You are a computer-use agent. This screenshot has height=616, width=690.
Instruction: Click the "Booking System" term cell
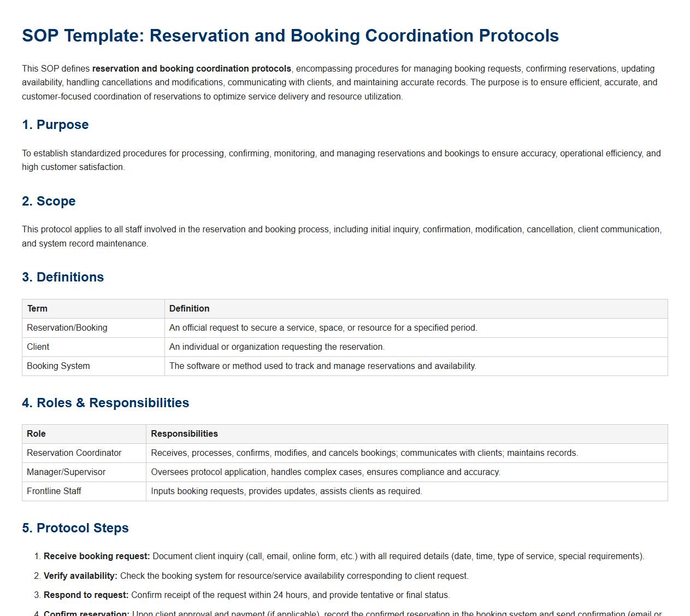pos(58,366)
